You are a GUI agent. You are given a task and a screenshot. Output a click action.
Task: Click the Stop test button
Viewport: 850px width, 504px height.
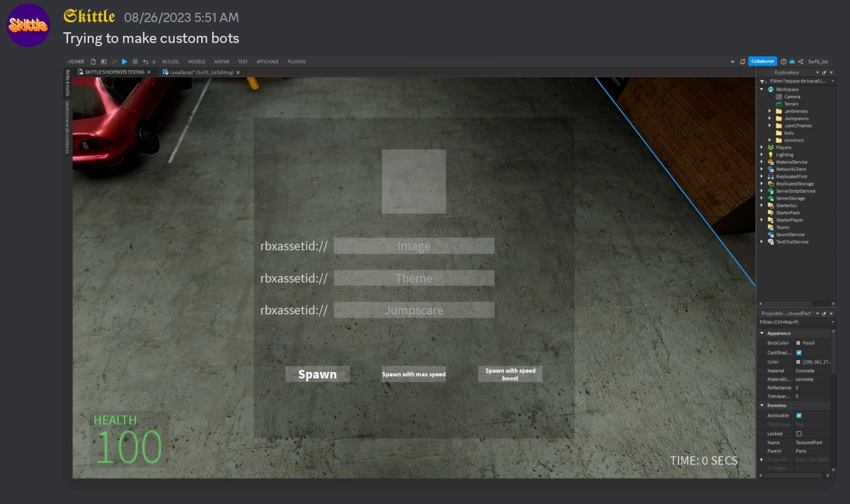(135, 61)
